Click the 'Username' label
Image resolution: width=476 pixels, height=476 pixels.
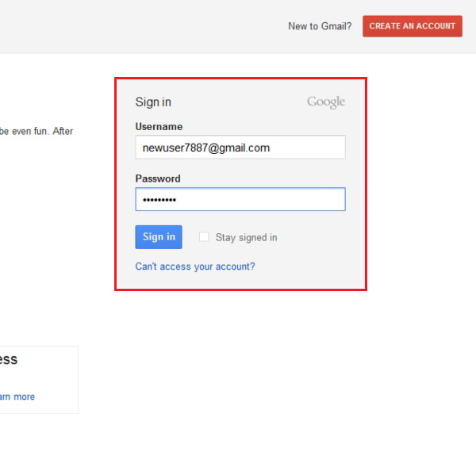(159, 127)
